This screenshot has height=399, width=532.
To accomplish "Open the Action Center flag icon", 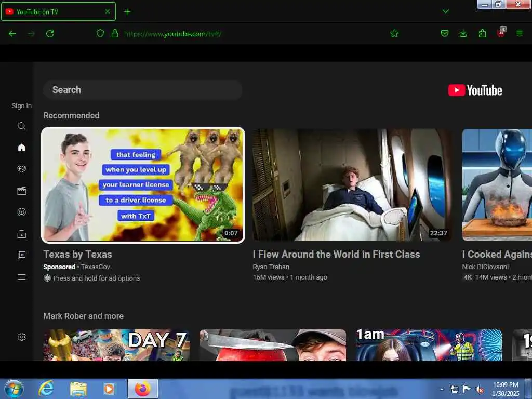I will 467,389.
